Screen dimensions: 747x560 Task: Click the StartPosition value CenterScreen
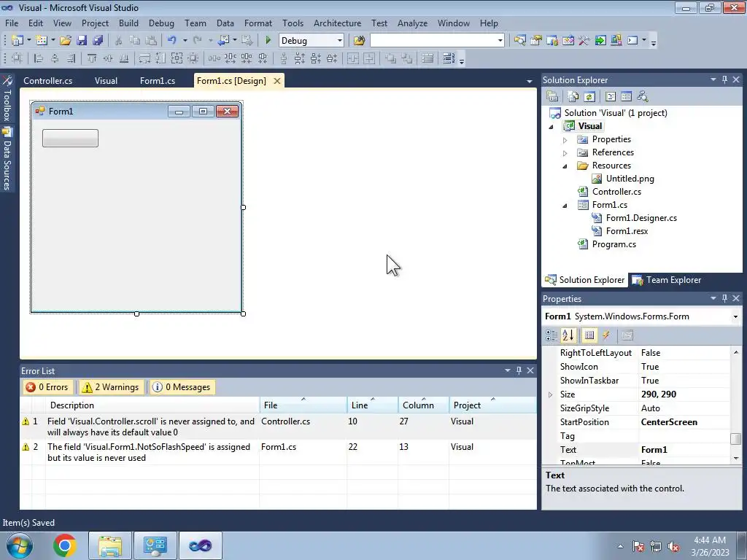pyautogui.click(x=669, y=422)
